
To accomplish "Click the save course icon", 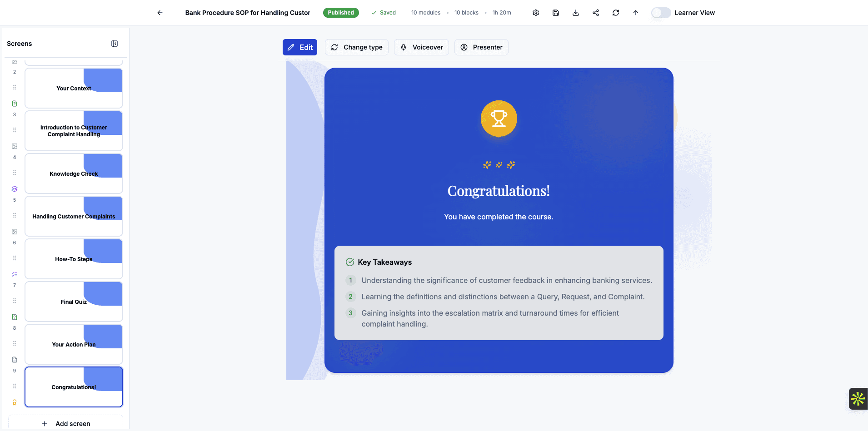I will pos(555,12).
